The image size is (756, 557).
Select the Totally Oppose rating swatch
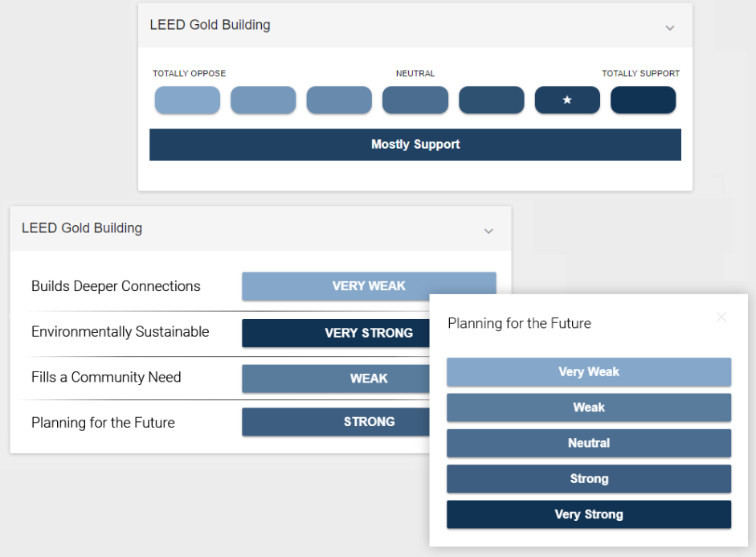pos(187,100)
